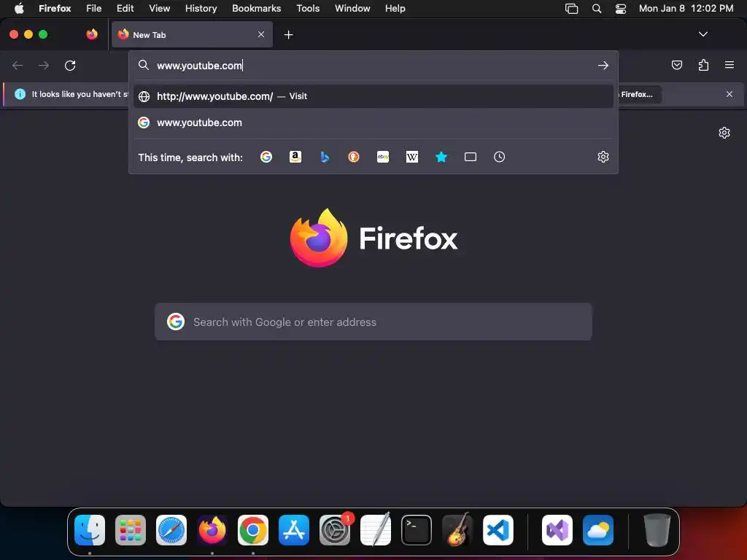
Task: Launch Google Chrome from the Dock
Action: tap(253, 530)
